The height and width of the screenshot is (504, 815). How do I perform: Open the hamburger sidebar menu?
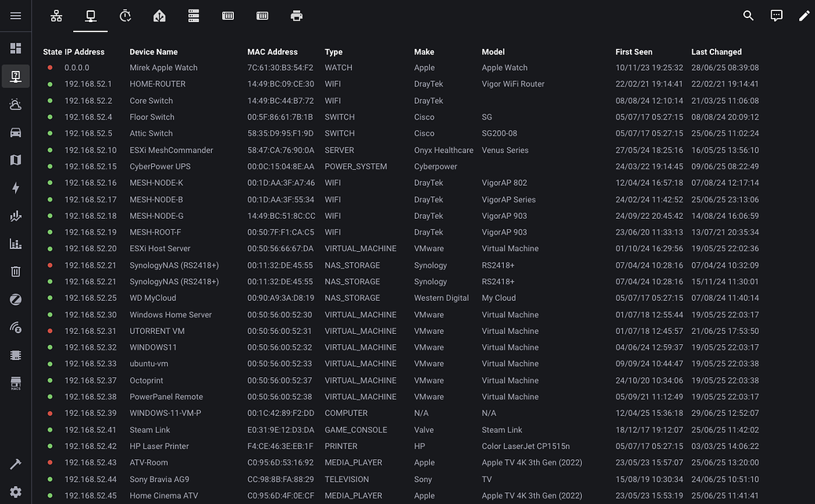pos(16,16)
